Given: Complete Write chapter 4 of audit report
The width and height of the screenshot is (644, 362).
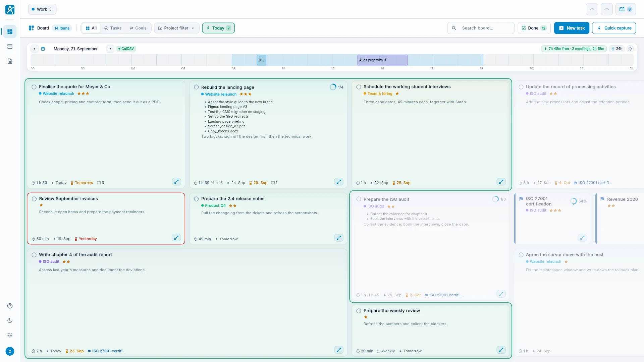Looking at the screenshot, I should pos(34,255).
